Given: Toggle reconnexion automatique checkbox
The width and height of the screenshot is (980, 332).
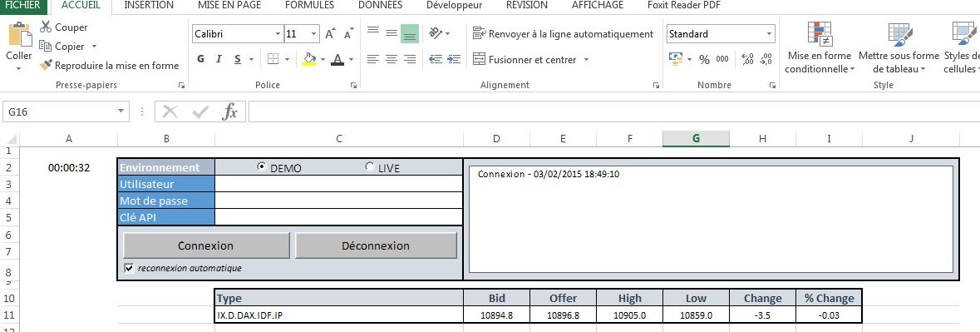Looking at the screenshot, I should (x=130, y=268).
